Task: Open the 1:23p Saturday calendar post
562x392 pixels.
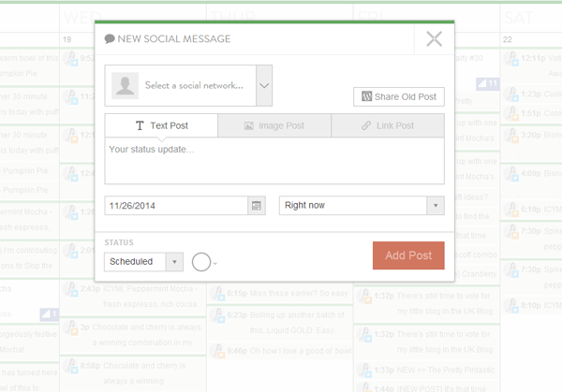Action: click(532, 94)
